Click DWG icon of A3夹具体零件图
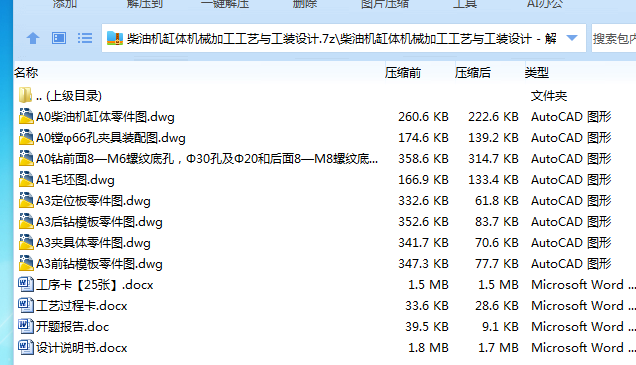This screenshot has height=365, width=636. pyautogui.click(x=26, y=243)
